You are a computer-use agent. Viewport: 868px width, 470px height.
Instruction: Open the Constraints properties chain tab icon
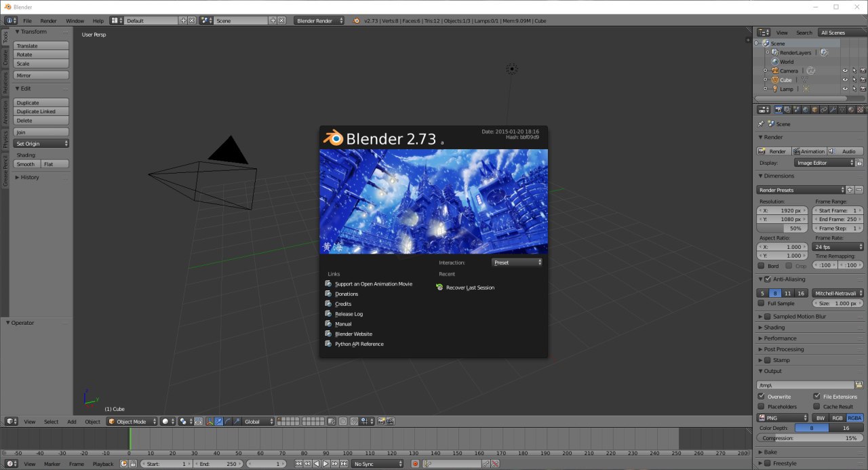(x=824, y=109)
